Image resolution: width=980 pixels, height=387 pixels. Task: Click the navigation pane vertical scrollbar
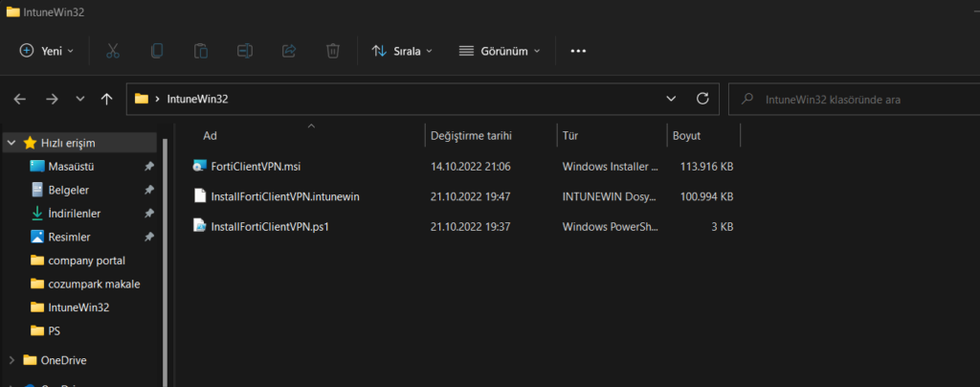(165, 262)
